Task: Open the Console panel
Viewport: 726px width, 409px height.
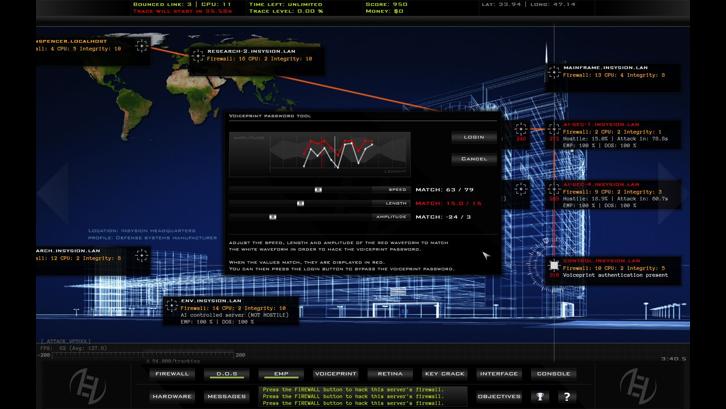Action: [553, 374]
